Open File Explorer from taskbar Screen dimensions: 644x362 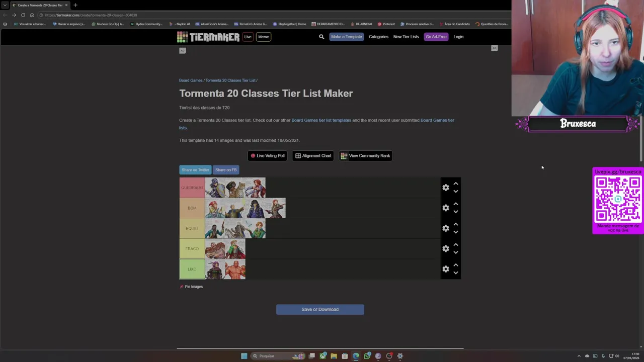click(x=334, y=356)
